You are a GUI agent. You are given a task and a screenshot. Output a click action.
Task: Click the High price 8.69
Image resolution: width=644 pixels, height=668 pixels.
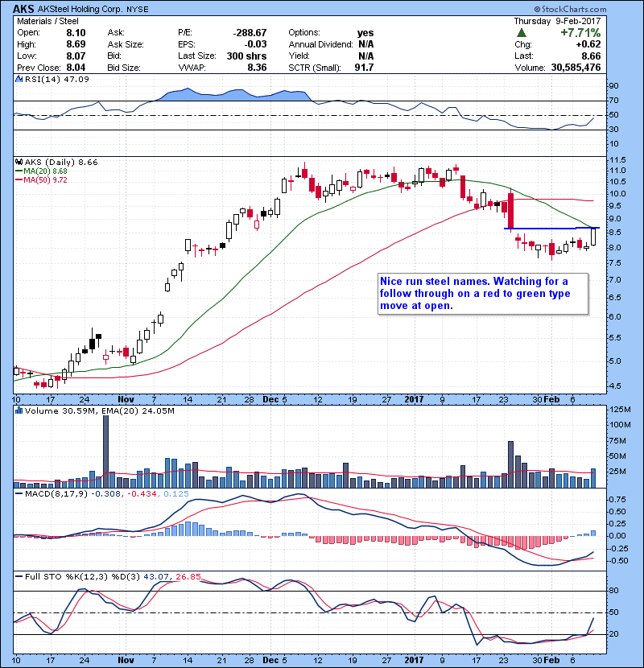[x=76, y=44]
